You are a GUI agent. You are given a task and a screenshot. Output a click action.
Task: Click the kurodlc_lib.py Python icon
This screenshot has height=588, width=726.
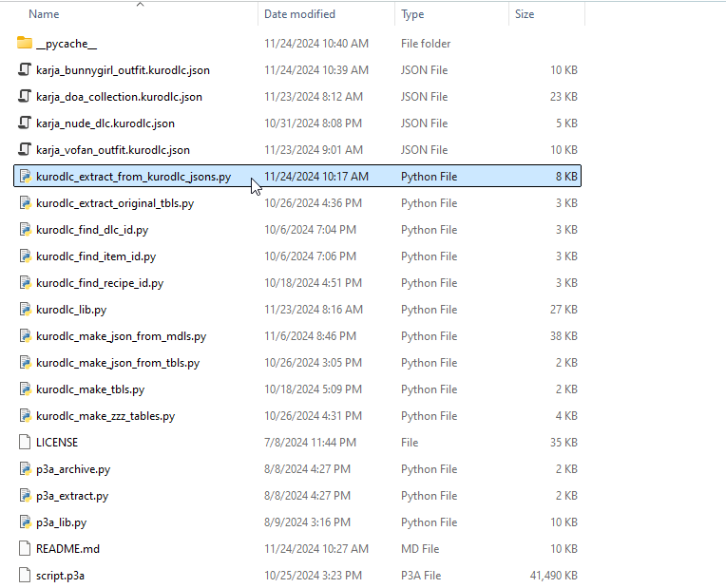(x=25, y=310)
